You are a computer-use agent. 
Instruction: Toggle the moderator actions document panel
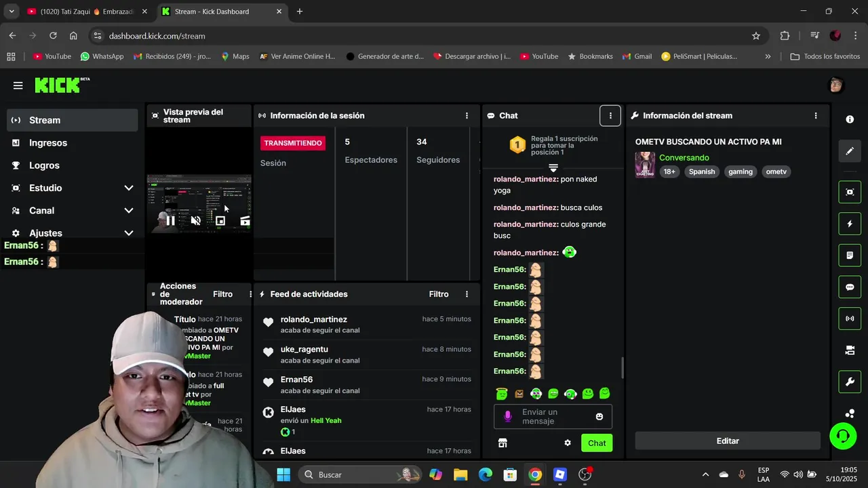pyautogui.click(x=850, y=256)
